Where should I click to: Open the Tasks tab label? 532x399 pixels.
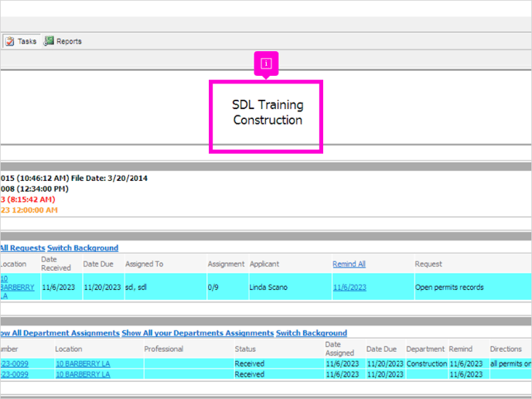pyautogui.click(x=27, y=42)
